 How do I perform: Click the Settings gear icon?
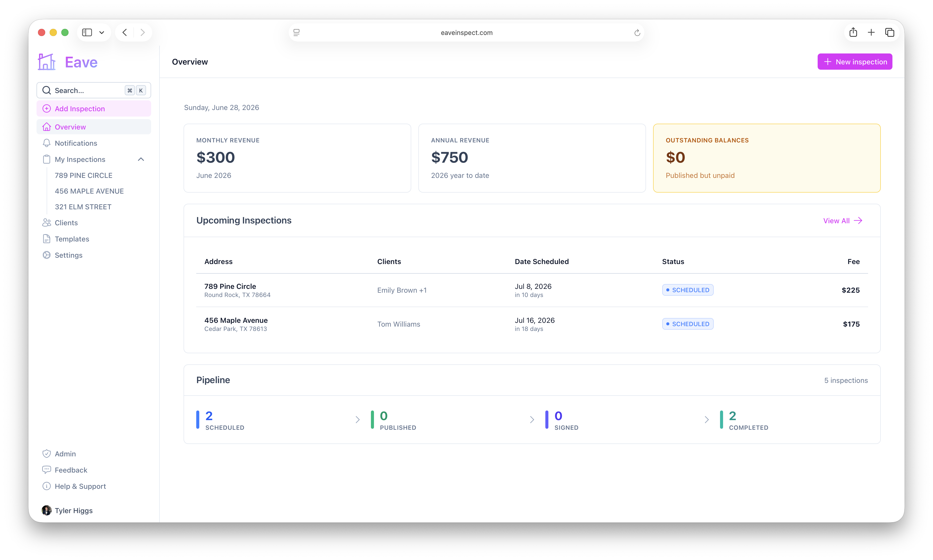(x=46, y=255)
